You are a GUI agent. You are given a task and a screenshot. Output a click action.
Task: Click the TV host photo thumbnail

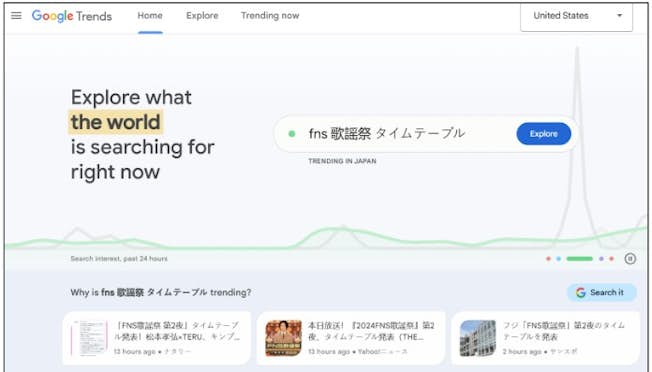click(x=283, y=338)
